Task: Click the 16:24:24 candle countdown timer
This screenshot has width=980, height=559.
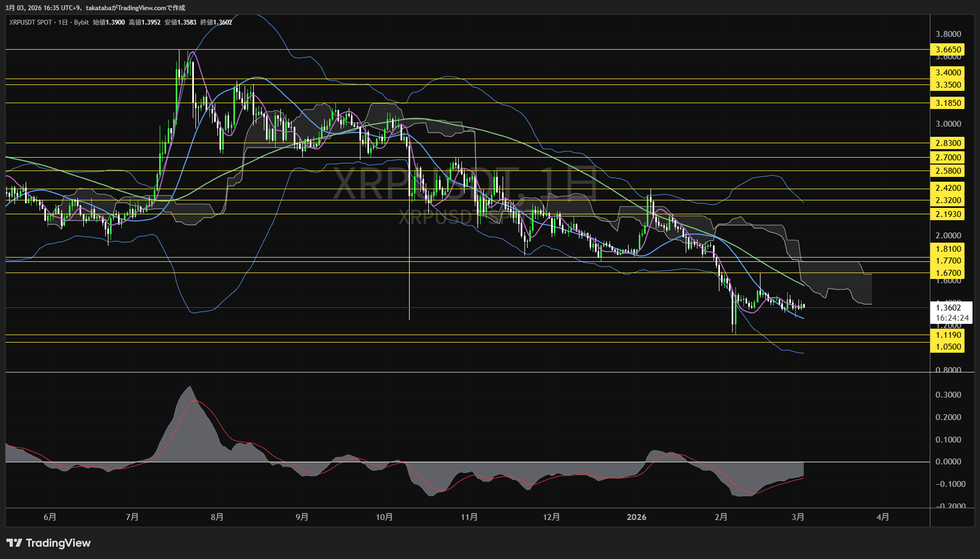Action: tap(952, 318)
